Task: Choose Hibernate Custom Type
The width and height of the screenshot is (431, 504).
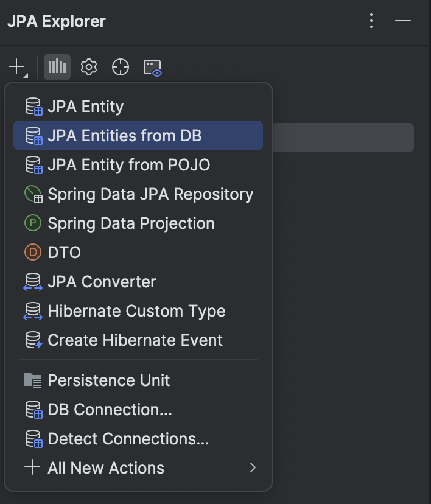Action: click(x=138, y=311)
